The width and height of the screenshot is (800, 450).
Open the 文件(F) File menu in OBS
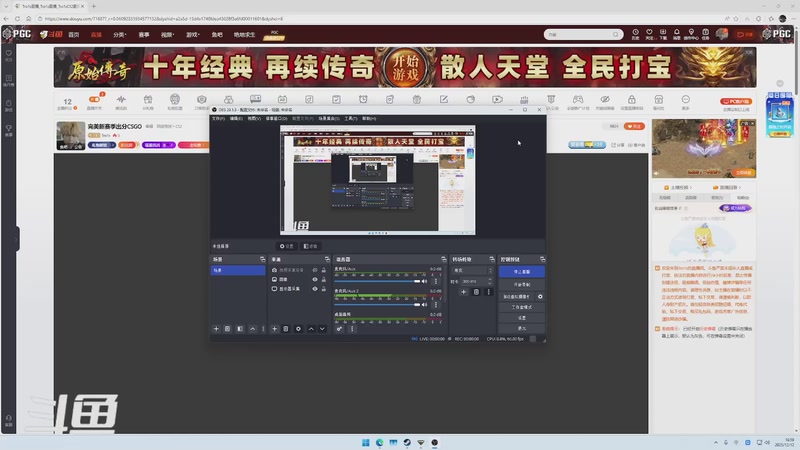click(x=218, y=118)
